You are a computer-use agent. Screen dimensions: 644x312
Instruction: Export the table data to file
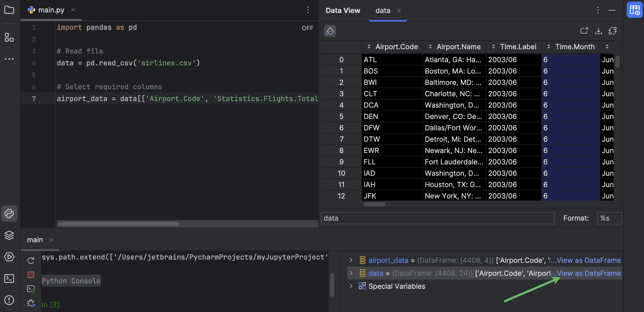(x=599, y=31)
